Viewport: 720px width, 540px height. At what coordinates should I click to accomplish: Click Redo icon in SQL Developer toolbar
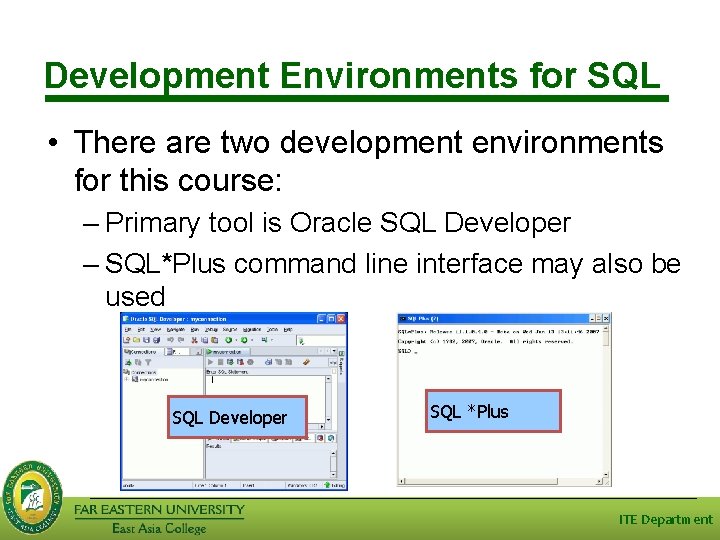coord(181,340)
